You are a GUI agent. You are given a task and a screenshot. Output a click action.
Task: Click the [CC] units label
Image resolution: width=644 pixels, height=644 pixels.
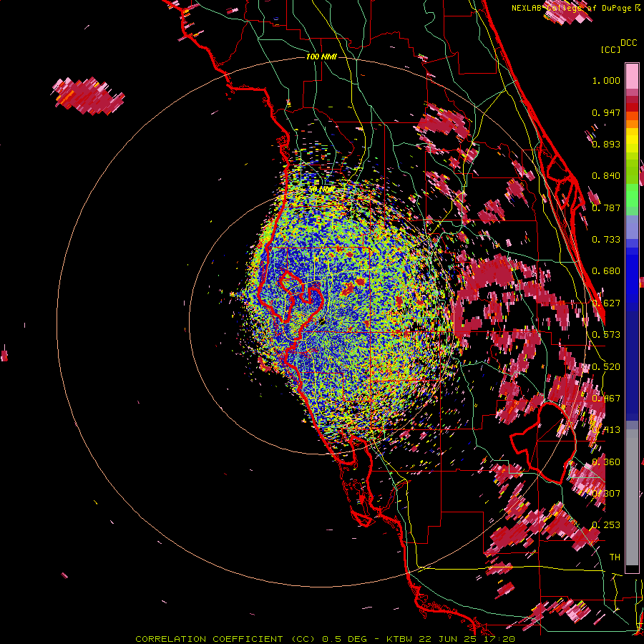coord(610,49)
